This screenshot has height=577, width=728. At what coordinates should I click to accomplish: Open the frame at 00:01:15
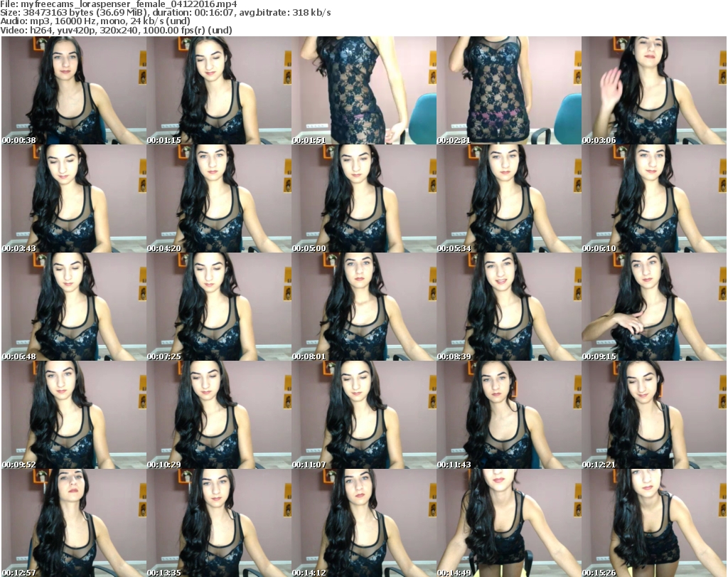(218, 90)
